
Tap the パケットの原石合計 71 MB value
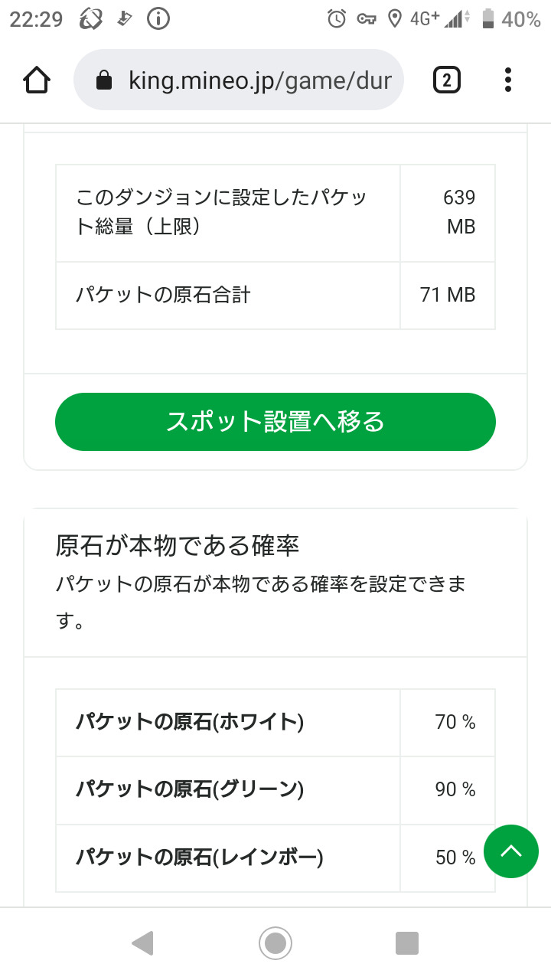coord(448,295)
